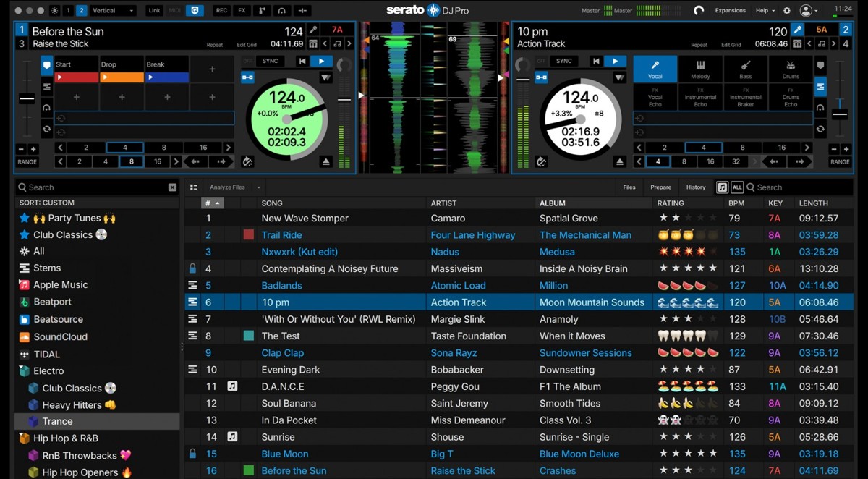Viewport: 868px width, 479px height.
Task: Activate the Bass stem pad
Action: point(745,69)
